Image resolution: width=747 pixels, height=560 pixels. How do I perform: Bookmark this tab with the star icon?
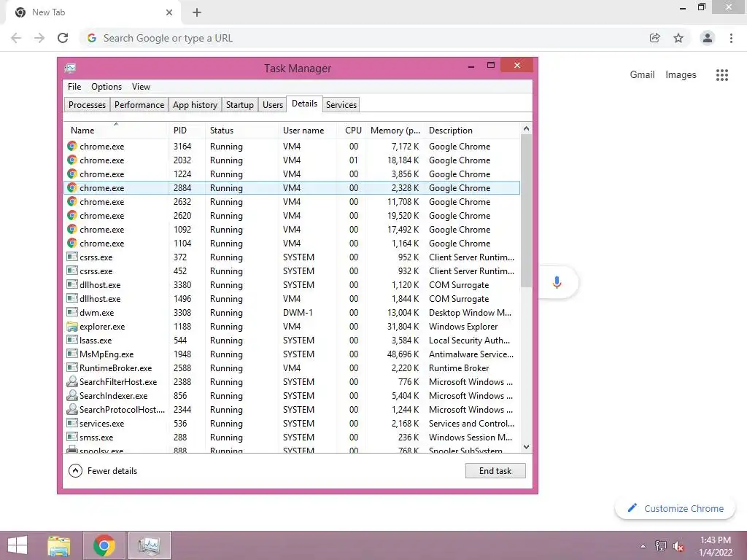coord(678,38)
